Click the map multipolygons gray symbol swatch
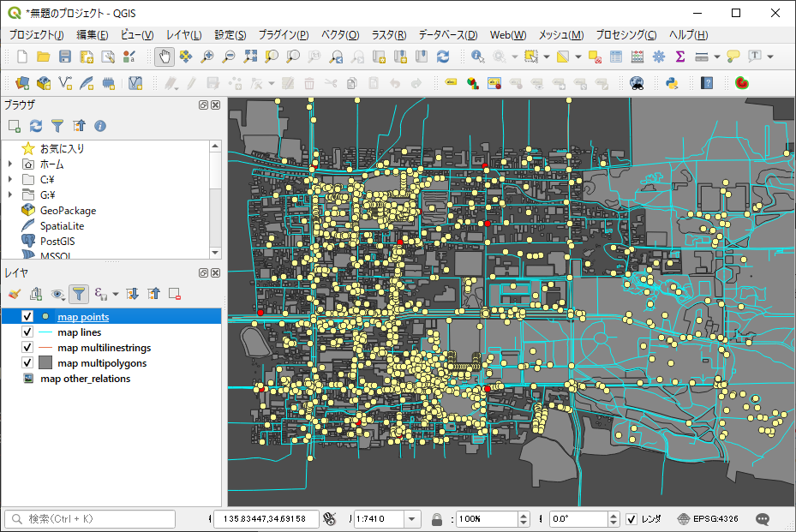Viewport: 796px width, 532px height. 45,363
